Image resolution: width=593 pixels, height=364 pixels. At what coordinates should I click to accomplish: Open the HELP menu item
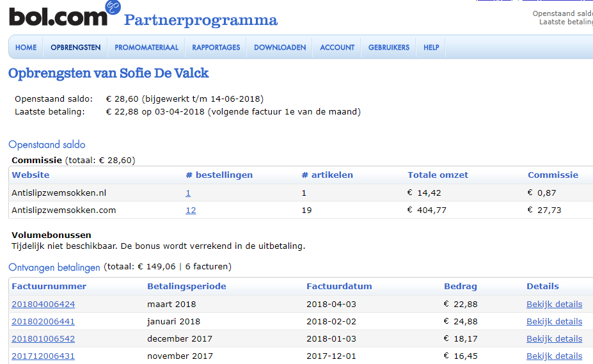pyautogui.click(x=431, y=48)
